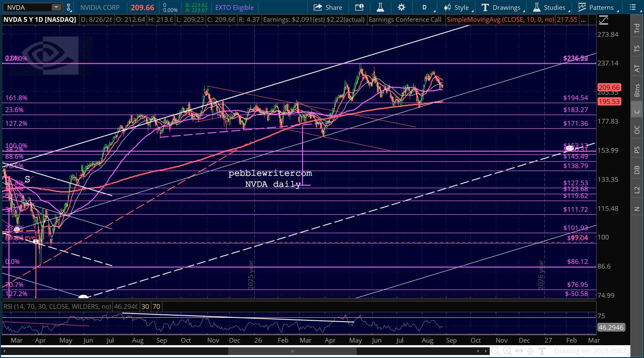
Task: Click the $171.36 Fibonacci level label
Action: [576, 124]
